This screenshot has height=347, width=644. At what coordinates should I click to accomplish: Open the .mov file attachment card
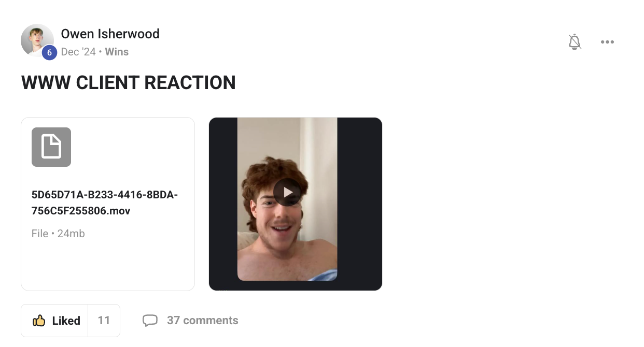tap(108, 204)
